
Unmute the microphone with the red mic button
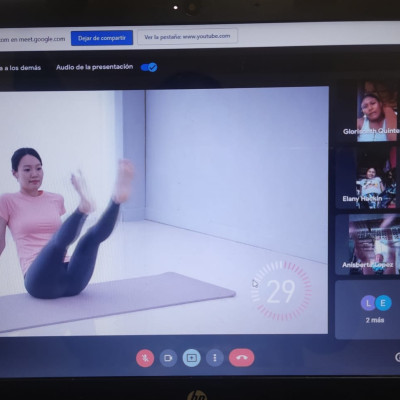click(145, 358)
